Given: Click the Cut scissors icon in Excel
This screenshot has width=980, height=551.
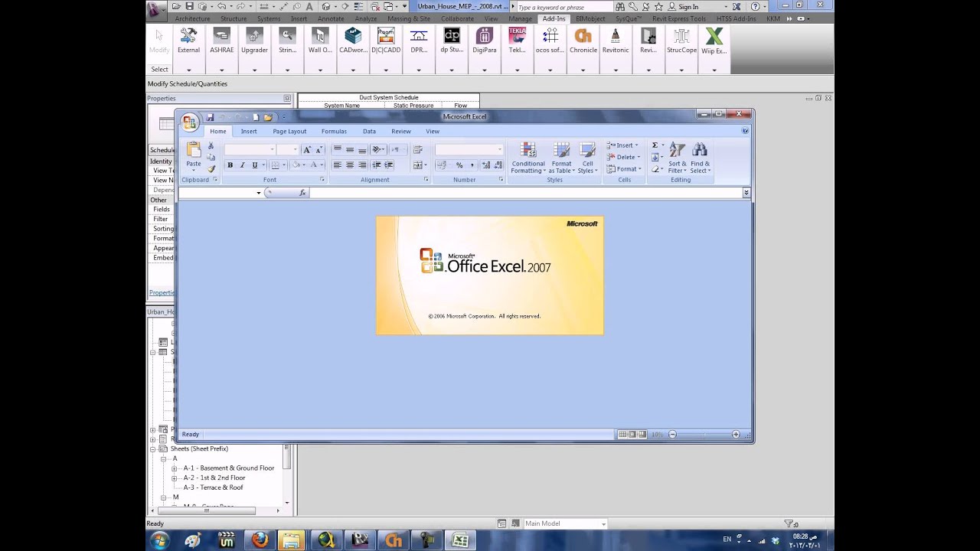Looking at the screenshot, I should point(211,146).
